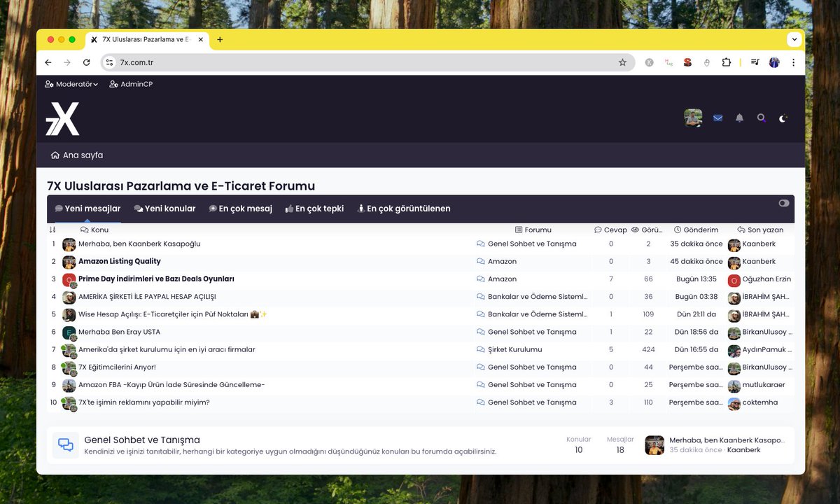The image size is (840, 504).
Task: Open topic 7X'te işimin reklamını yapabilir miyim?
Action: coord(144,402)
